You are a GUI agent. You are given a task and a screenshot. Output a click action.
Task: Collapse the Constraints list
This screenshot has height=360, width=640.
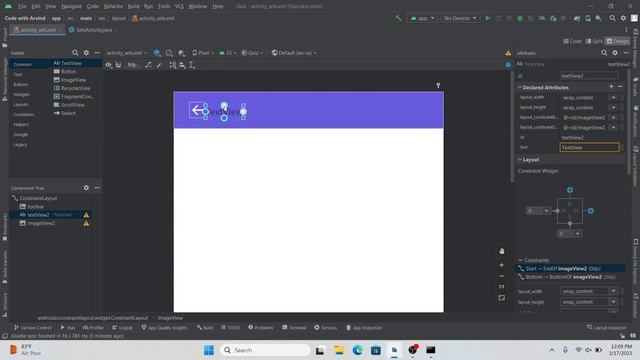pos(520,260)
